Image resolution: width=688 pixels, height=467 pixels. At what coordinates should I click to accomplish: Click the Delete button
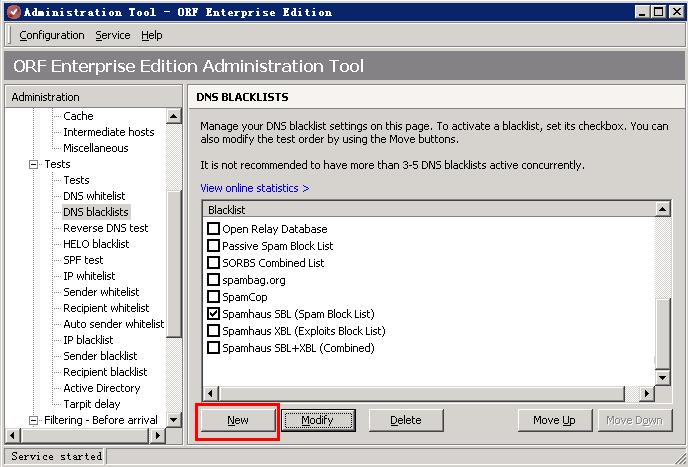pyautogui.click(x=405, y=420)
